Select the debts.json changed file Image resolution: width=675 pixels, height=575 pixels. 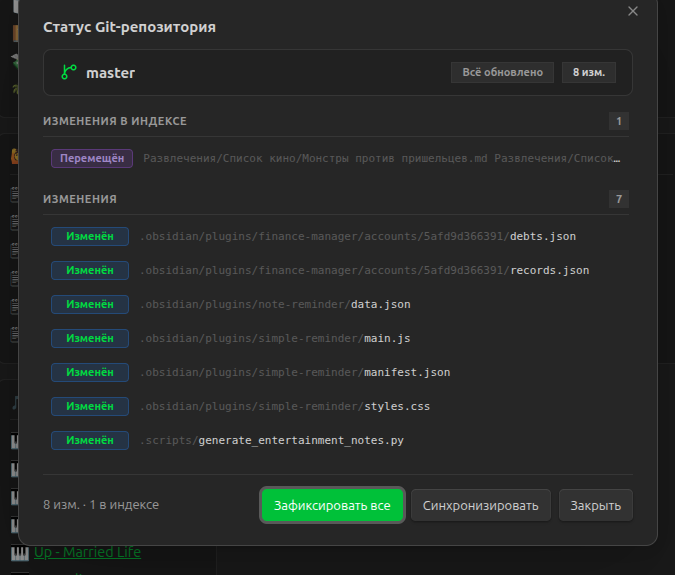point(336,236)
